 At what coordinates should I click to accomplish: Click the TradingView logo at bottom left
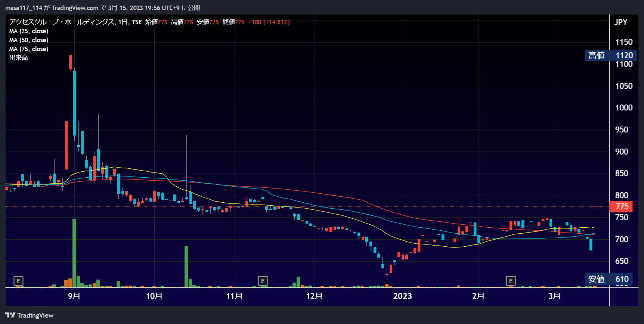(x=29, y=315)
